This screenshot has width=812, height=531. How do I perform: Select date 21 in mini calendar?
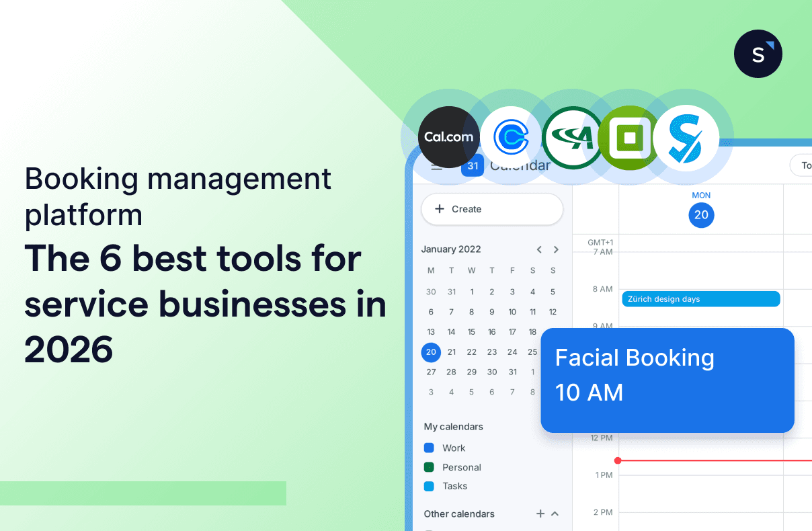coord(452,352)
